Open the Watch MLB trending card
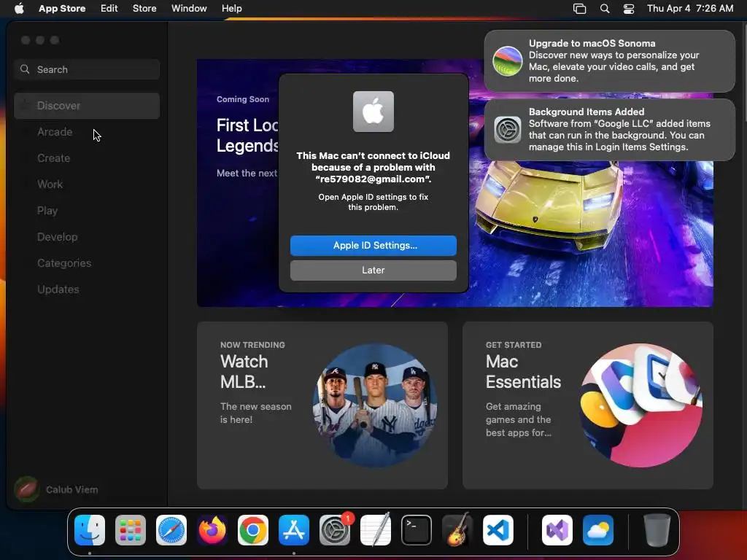Image resolution: width=747 pixels, height=560 pixels. coord(322,405)
